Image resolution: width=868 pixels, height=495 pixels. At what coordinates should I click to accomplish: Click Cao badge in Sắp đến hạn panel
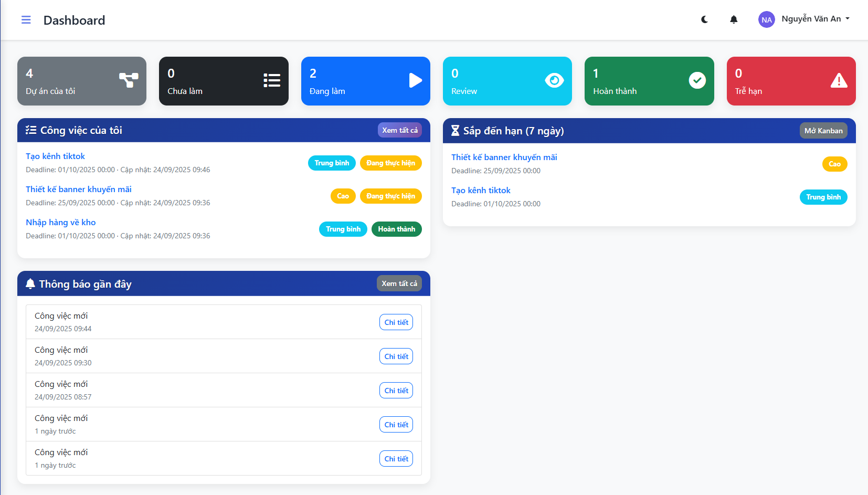[x=835, y=164]
